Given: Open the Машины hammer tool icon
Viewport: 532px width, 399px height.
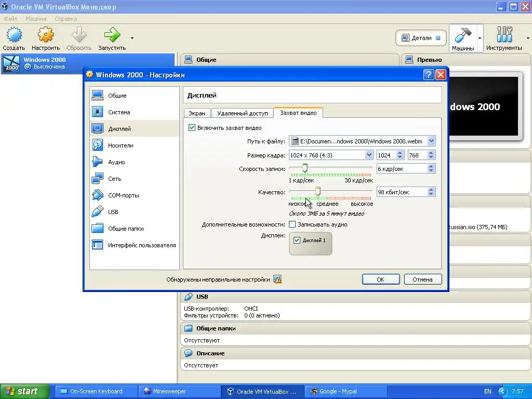Looking at the screenshot, I should [463, 35].
